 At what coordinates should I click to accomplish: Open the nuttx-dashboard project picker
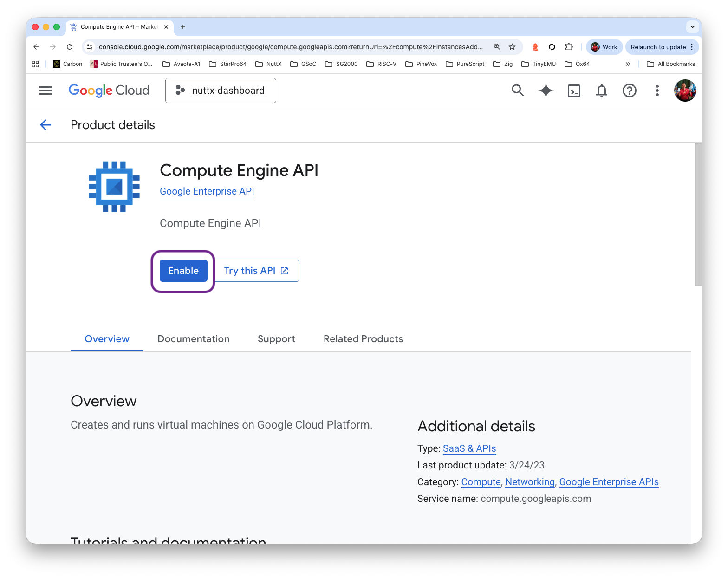tap(221, 91)
